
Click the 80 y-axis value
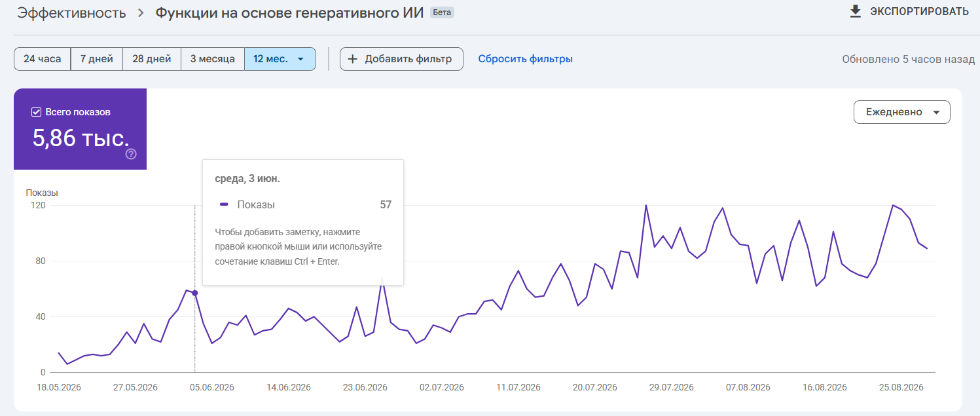[x=41, y=261]
